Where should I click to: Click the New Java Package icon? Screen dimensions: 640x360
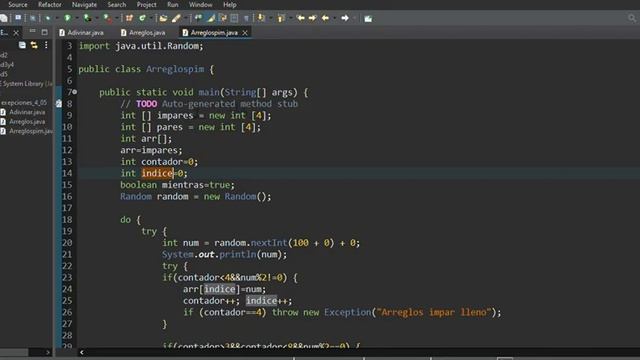tap(129, 18)
